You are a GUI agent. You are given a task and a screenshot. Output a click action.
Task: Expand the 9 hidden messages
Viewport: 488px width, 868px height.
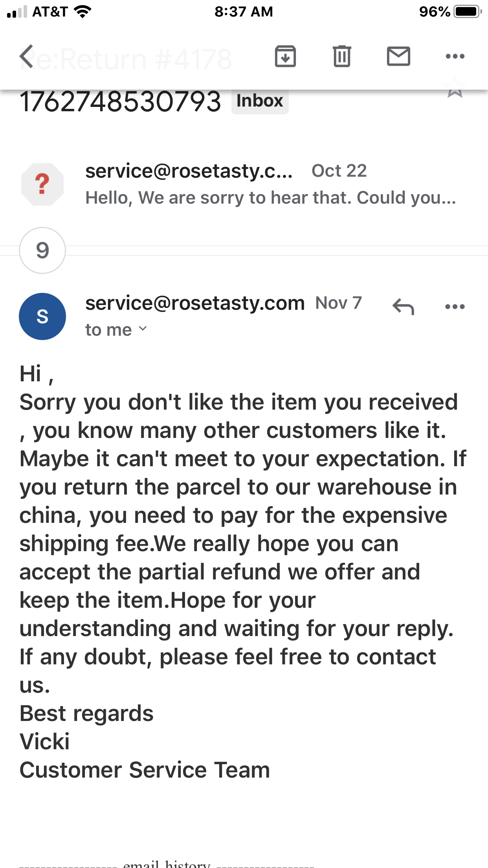42,250
